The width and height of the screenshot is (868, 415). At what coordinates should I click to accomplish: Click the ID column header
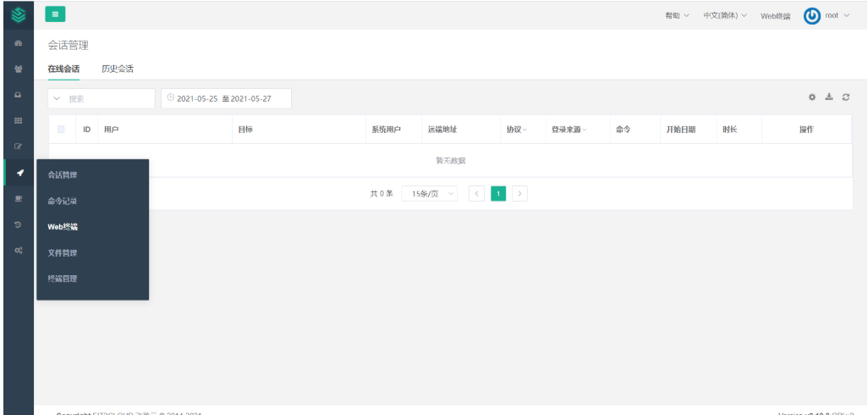(x=87, y=130)
